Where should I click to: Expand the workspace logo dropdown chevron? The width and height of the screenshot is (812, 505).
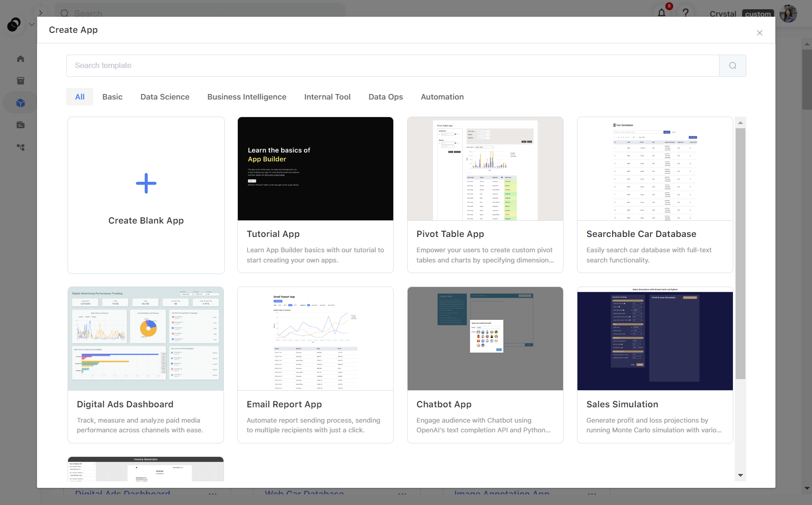[31, 25]
